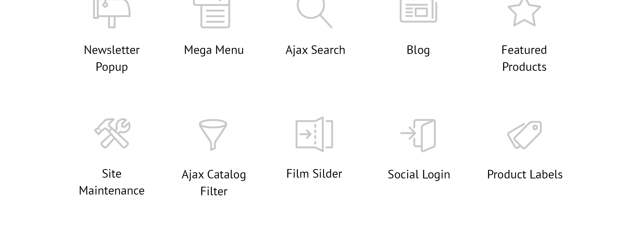Click the Mega Menu document icon
The image size is (644, 252).
point(215,14)
